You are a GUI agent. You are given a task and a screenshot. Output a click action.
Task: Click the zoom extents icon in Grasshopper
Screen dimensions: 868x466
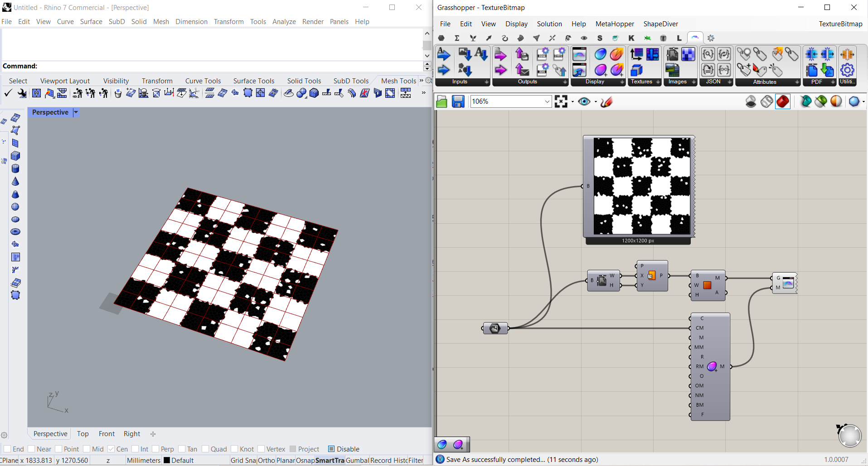point(561,102)
